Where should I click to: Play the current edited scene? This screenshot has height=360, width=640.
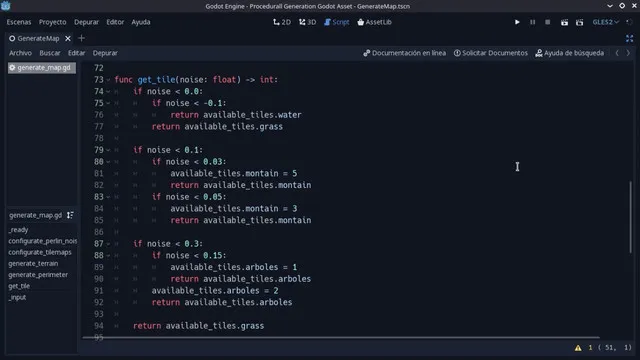coord(564,22)
